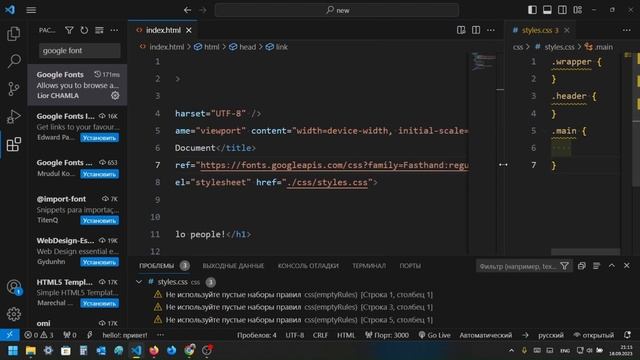Select the styles.css editor tab
Image resolution: width=640 pixels, height=360 pixels.
tap(540, 30)
